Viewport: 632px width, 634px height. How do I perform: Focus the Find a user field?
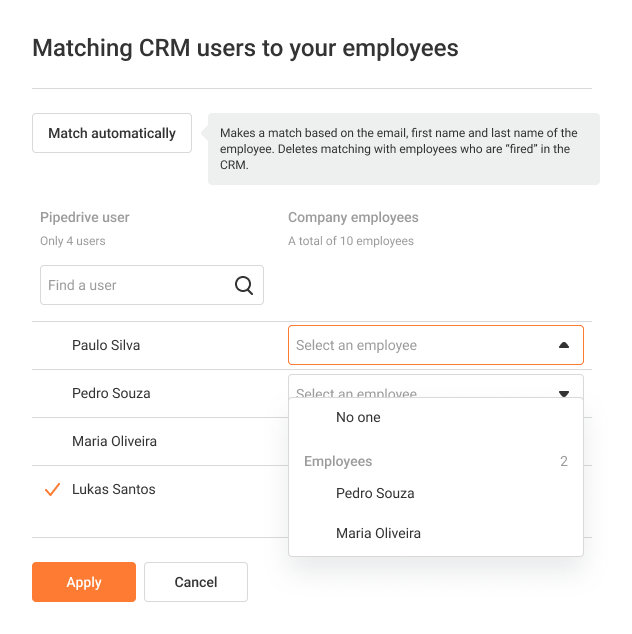[x=152, y=285]
